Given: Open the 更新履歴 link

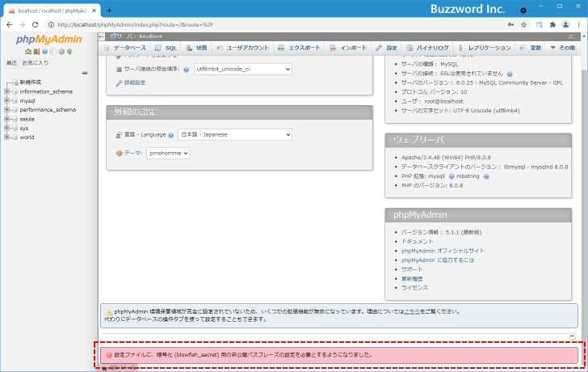Looking at the screenshot, I should click(412, 279).
